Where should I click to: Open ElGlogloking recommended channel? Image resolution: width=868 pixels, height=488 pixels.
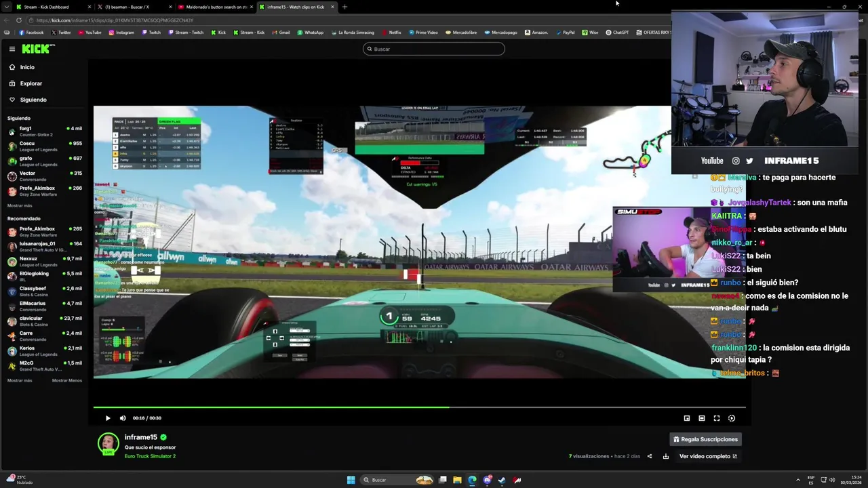pyautogui.click(x=45, y=276)
